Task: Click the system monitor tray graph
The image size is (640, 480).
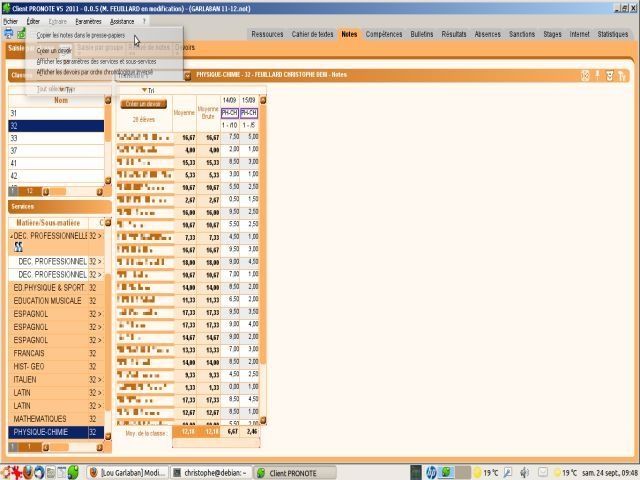Action: (416, 473)
